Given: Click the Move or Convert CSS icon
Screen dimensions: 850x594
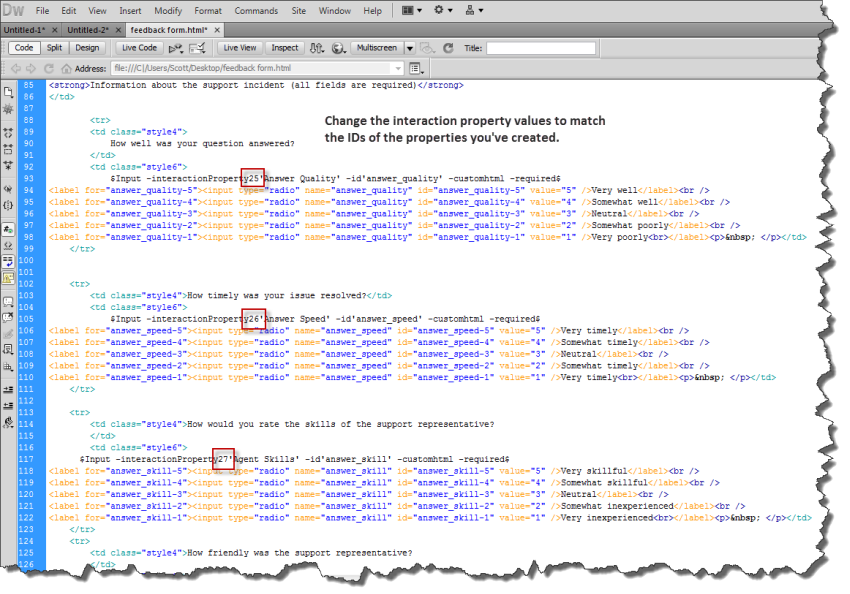Looking at the screenshot, I should coord(8,366).
